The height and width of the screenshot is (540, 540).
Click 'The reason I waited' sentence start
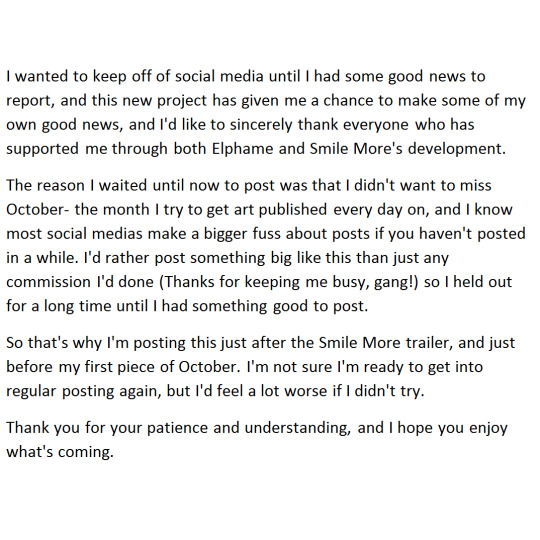76,185
